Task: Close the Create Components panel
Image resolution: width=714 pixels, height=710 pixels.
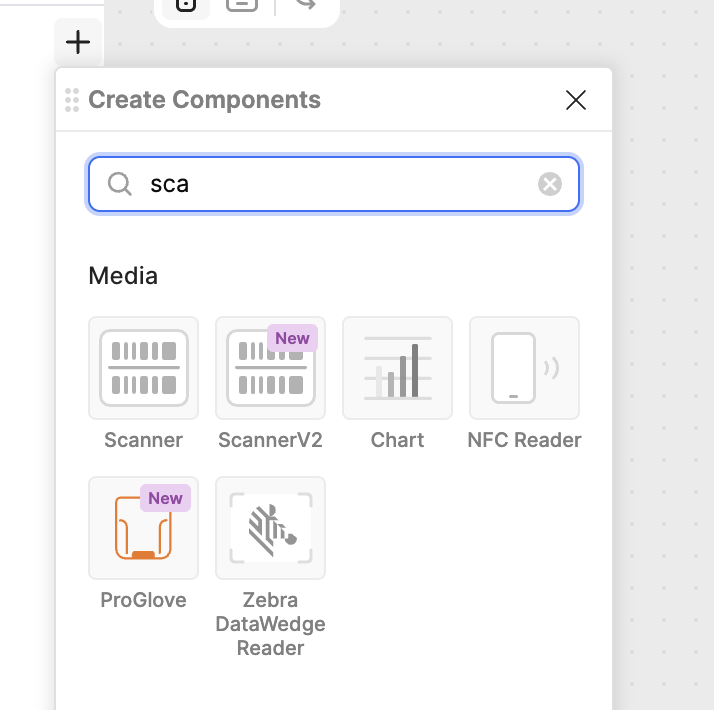Action: pos(575,100)
